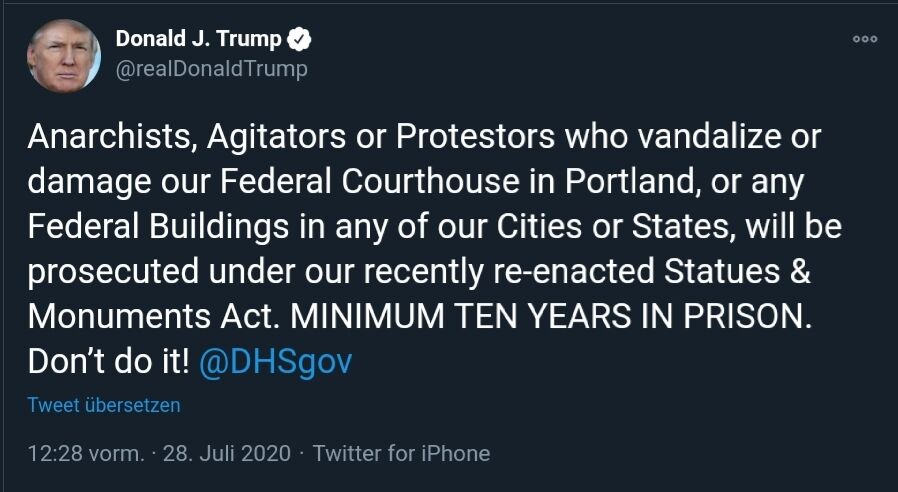
Task: Click the Don't do it! phrase
Action: (x=108, y=361)
